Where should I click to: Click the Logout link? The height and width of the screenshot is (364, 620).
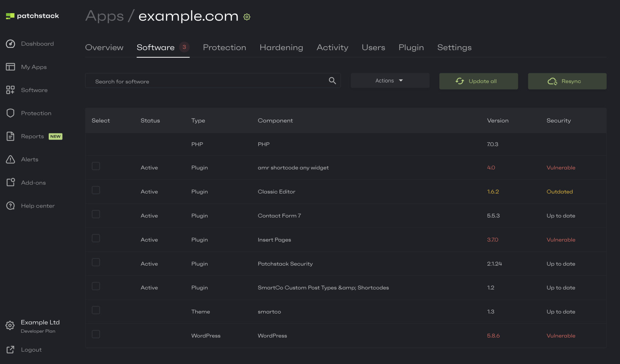tap(31, 350)
